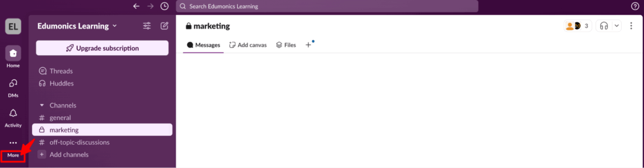The width and height of the screenshot is (644, 168).
Task: Open DMs in sidebar
Action: pyautogui.click(x=13, y=87)
